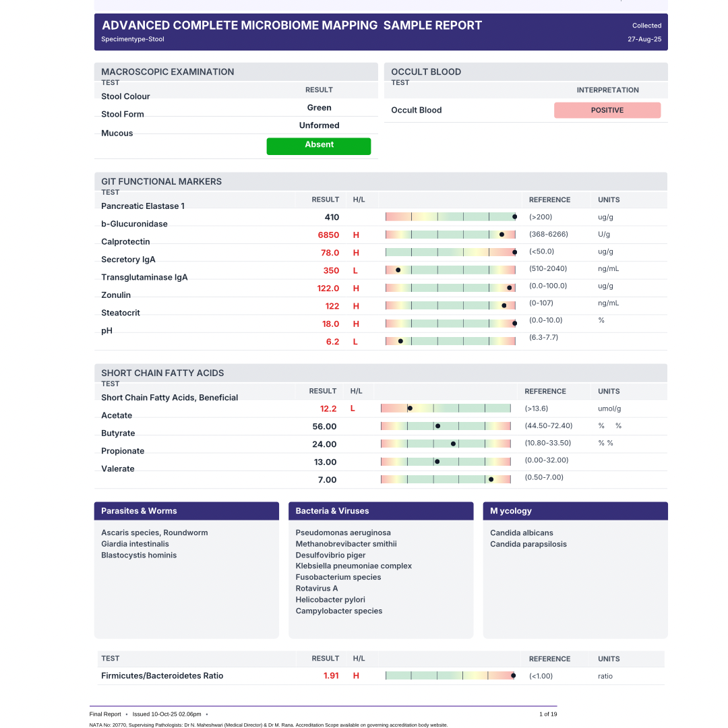Click the reference range '(>200)'
The height and width of the screenshot is (728, 728).
[541, 217]
